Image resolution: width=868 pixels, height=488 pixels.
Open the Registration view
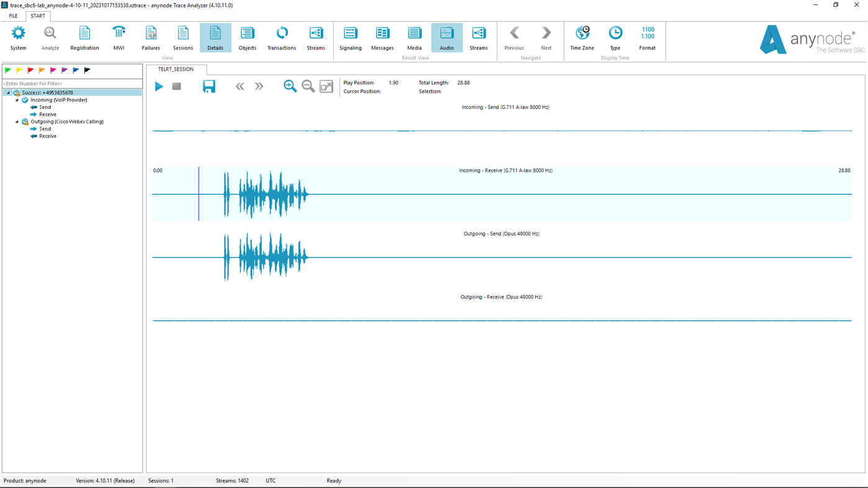[84, 37]
